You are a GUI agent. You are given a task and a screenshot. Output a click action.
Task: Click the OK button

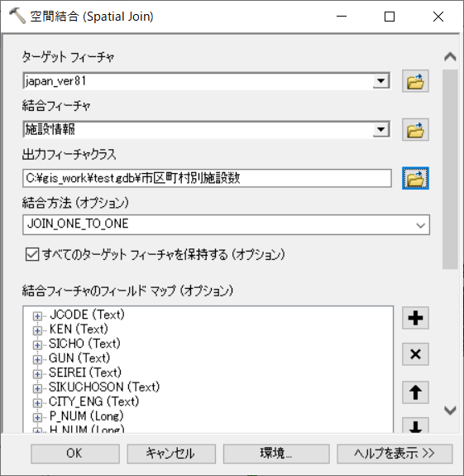[75, 454]
